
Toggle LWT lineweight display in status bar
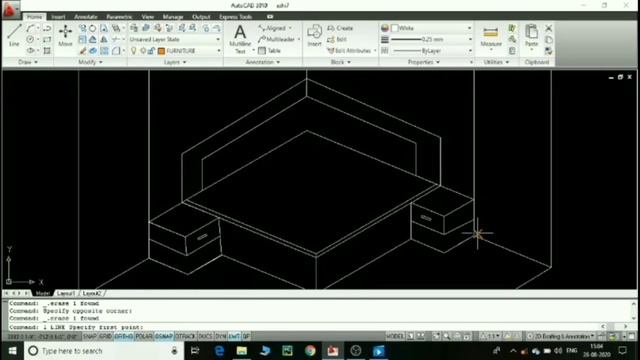pyautogui.click(x=234, y=336)
